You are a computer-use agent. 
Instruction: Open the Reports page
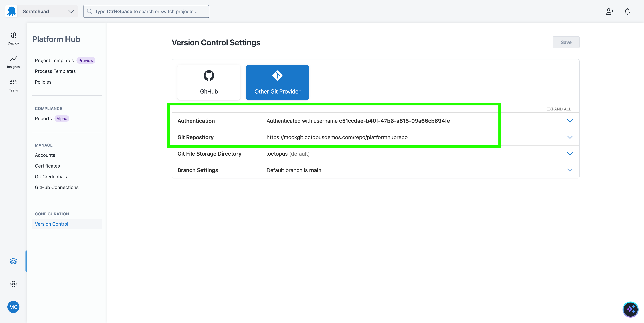(43, 119)
